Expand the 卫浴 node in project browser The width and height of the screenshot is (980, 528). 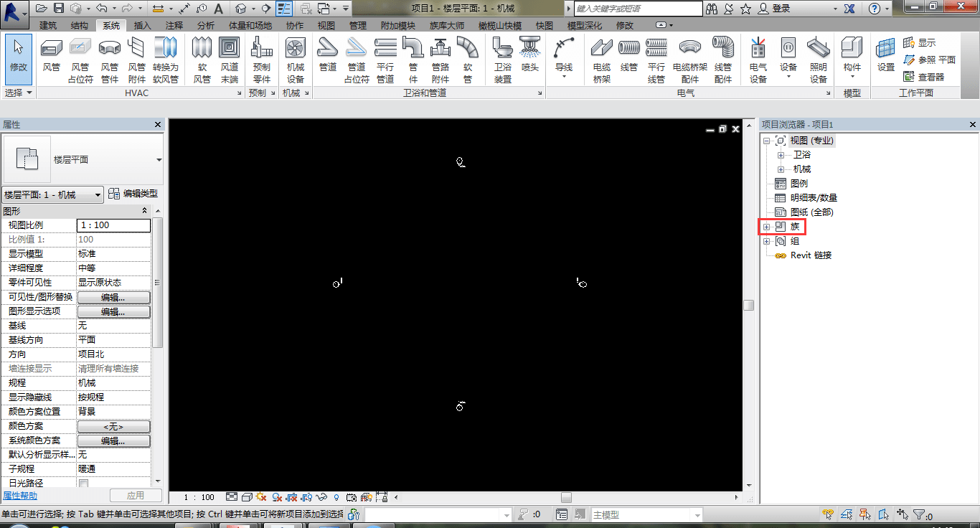(781, 155)
